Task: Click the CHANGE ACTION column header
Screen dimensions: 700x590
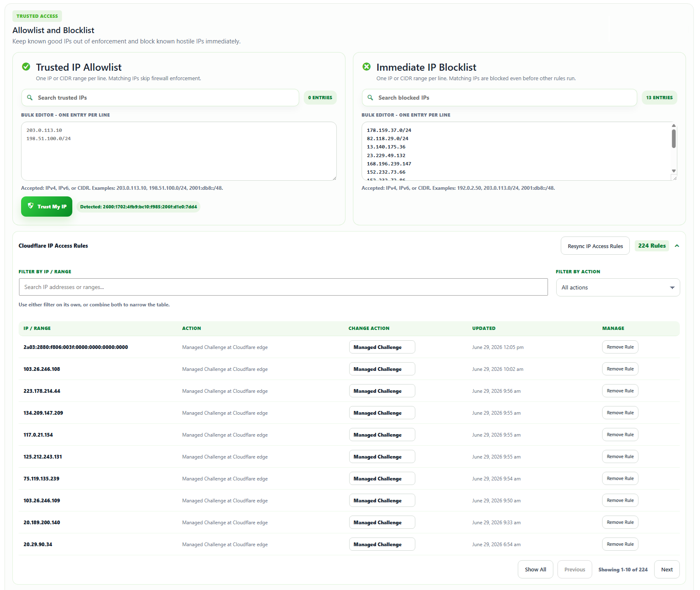Action: click(x=369, y=328)
